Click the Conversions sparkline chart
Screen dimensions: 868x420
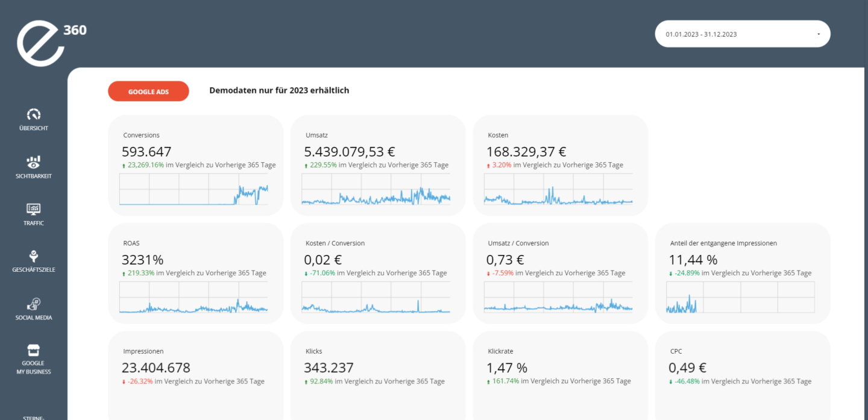pyautogui.click(x=194, y=190)
